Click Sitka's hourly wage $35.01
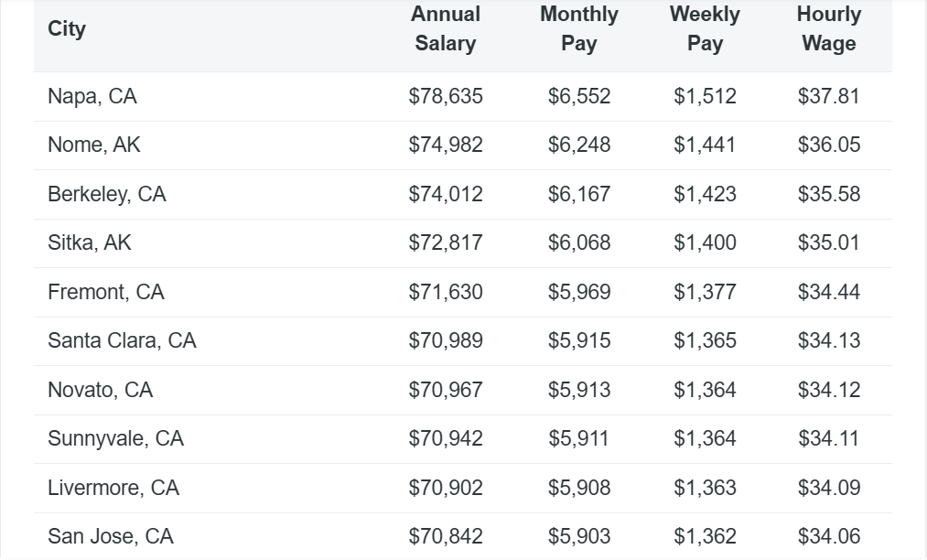The height and width of the screenshot is (560, 927). click(829, 242)
